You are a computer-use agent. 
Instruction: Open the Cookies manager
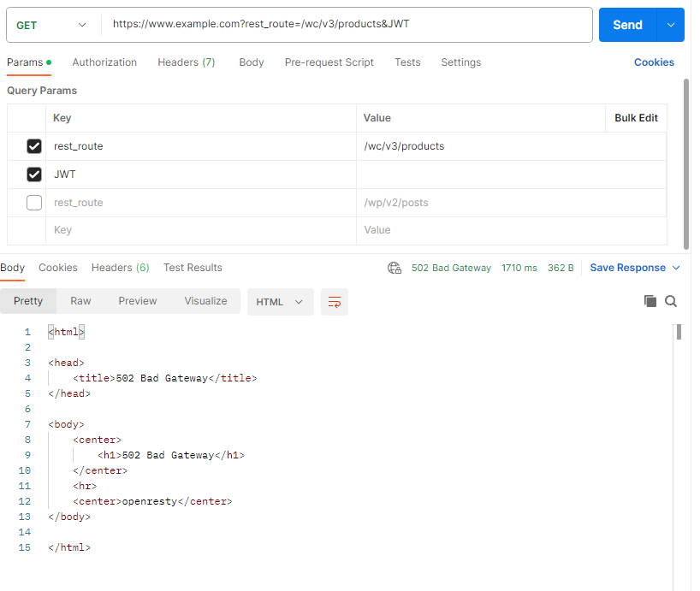tap(653, 62)
